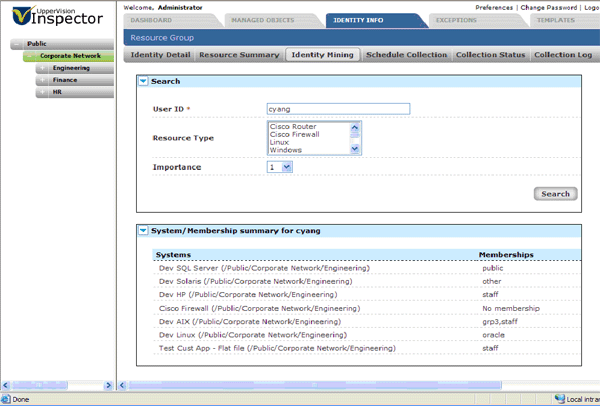Click the Cisco Firewall system row
600x406 pixels.
pyautogui.click(x=366, y=308)
